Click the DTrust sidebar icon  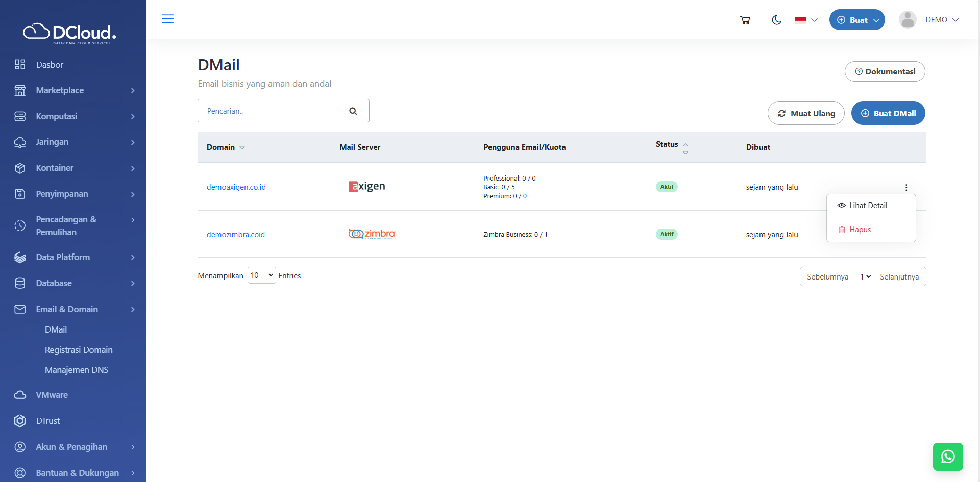pyautogui.click(x=20, y=421)
